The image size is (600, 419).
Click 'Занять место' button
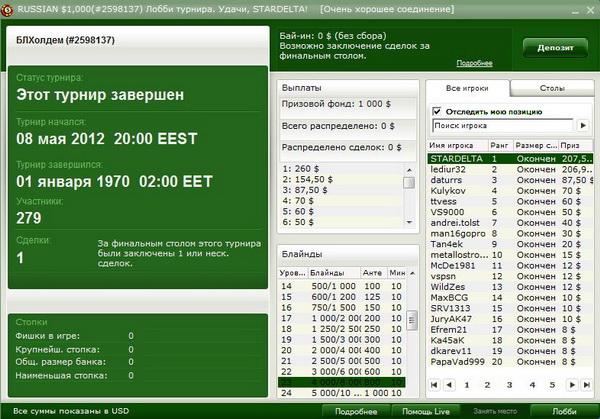coord(495,411)
